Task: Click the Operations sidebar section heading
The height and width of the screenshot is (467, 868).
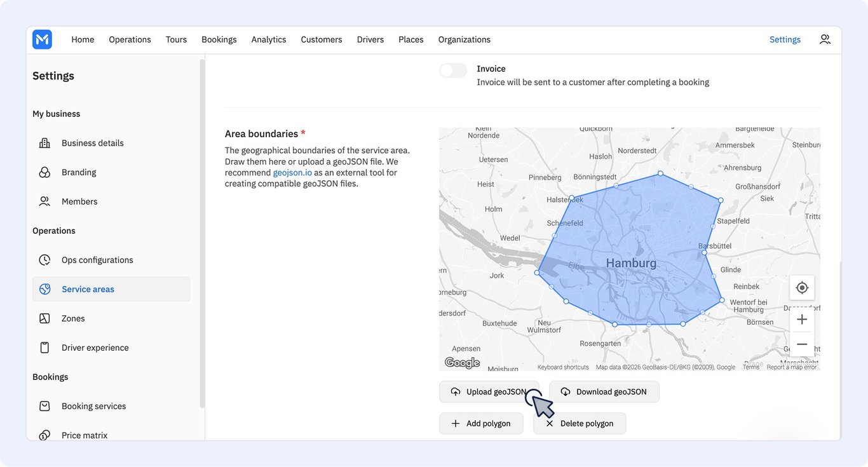Action: (54, 231)
